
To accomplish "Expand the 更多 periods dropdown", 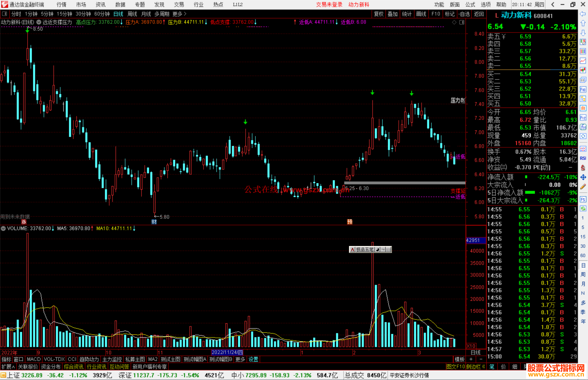I will (x=179, y=14).
